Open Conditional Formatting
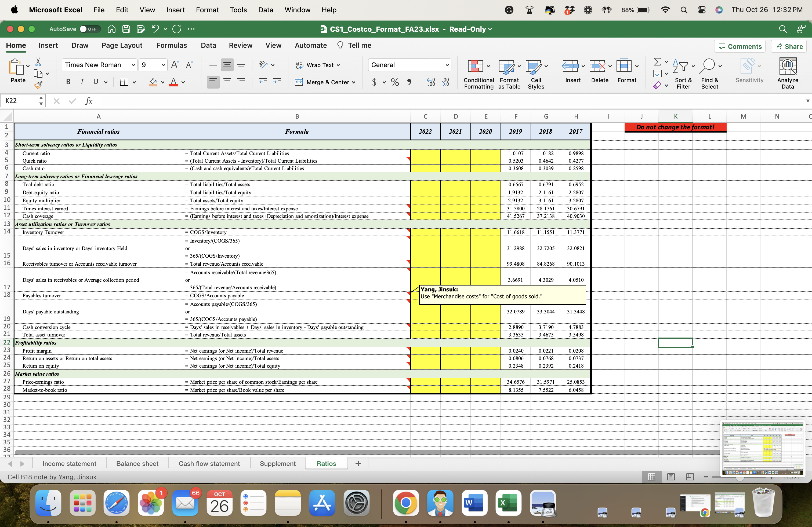 coord(479,74)
